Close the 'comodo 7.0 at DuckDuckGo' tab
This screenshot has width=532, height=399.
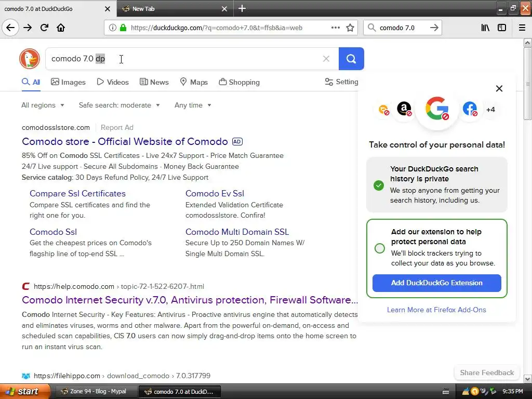click(107, 9)
